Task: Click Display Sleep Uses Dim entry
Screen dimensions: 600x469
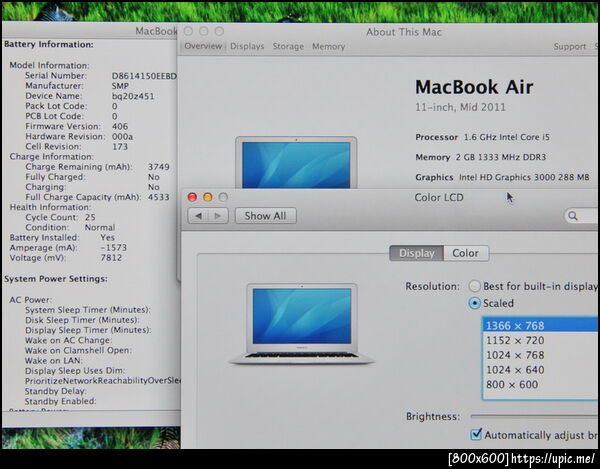Action: click(75, 371)
